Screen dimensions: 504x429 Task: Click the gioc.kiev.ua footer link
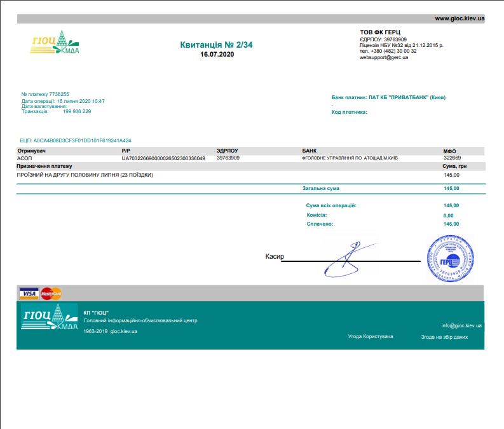click(123, 331)
